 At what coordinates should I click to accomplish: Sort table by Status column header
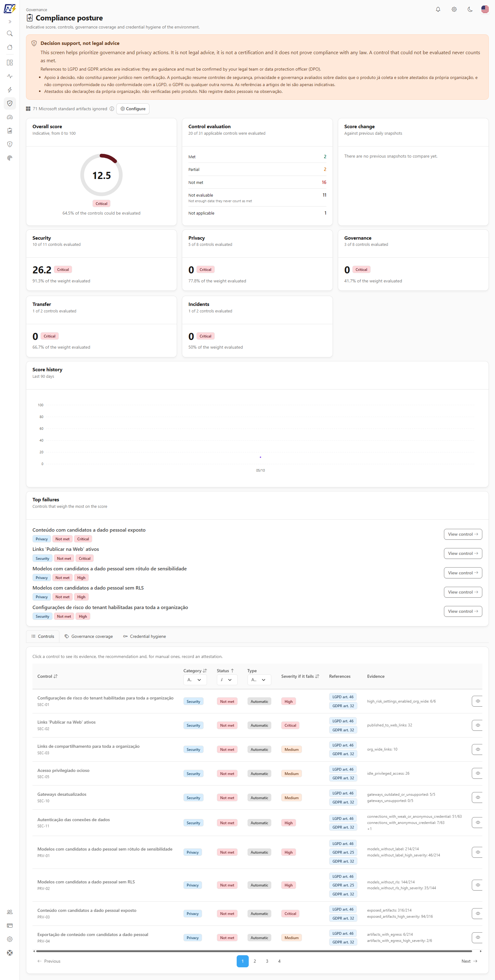(226, 671)
